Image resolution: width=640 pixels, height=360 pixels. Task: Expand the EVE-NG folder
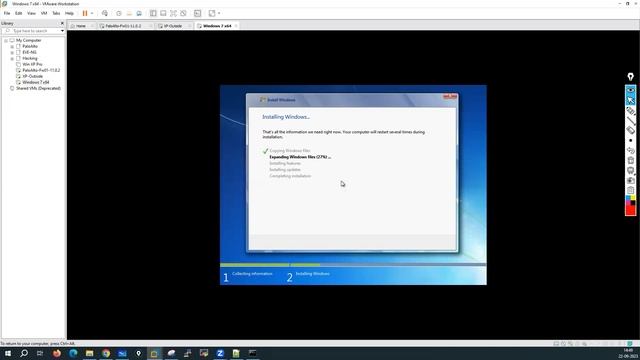click(x=12, y=53)
